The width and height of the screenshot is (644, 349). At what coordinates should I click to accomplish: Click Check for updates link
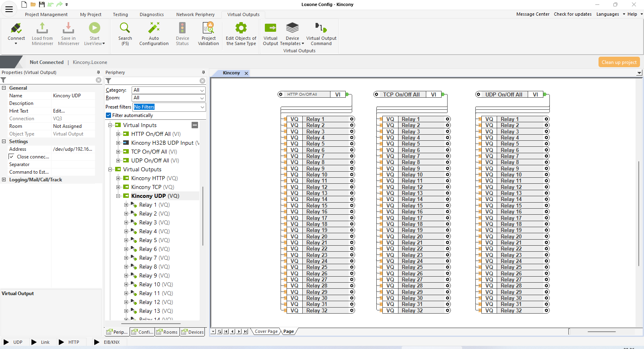[572, 14]
